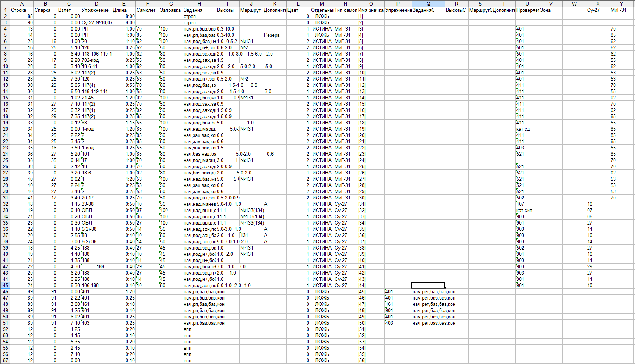The image size is (635, 364).
Task: Click the 'Взлет' header cell
Action: pos(69,10)
